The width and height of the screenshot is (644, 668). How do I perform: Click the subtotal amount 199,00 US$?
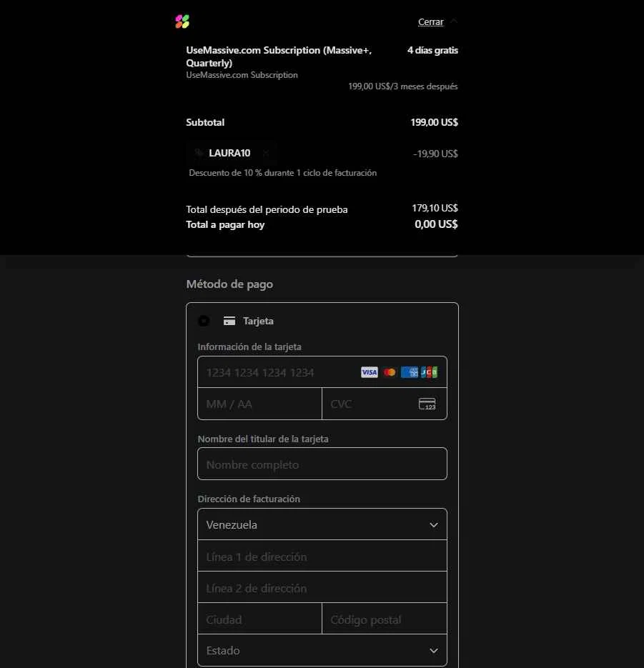[434, 122]
